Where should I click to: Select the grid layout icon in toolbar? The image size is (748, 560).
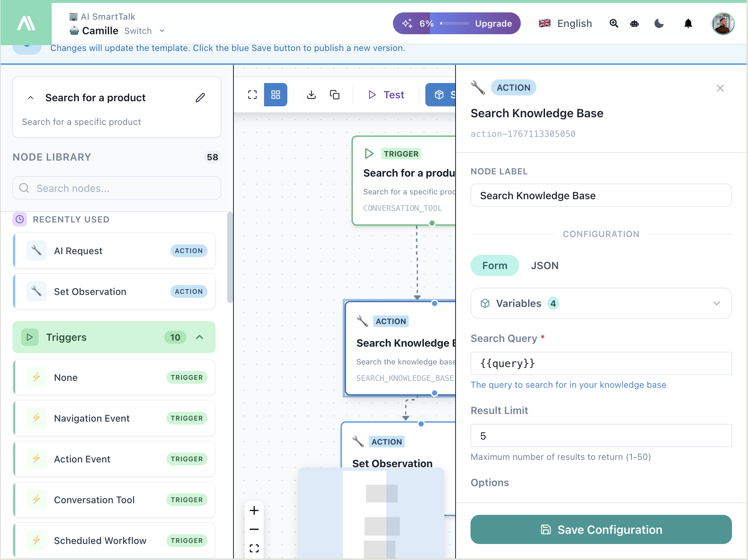(276, 95)
